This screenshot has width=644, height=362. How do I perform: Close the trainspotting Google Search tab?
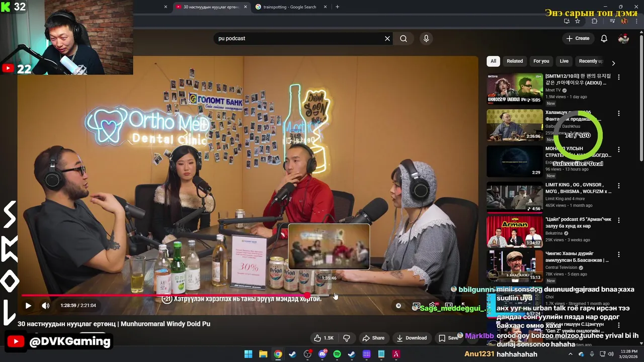(325, 7)
